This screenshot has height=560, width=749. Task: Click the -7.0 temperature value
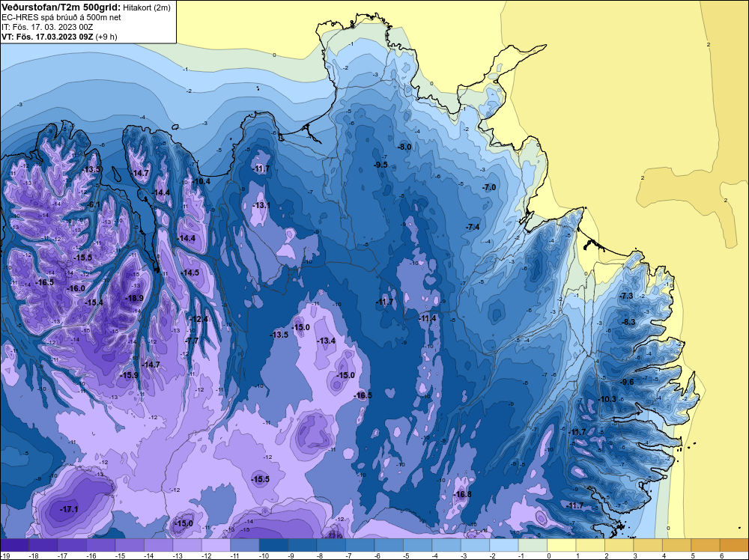point(489,188)
